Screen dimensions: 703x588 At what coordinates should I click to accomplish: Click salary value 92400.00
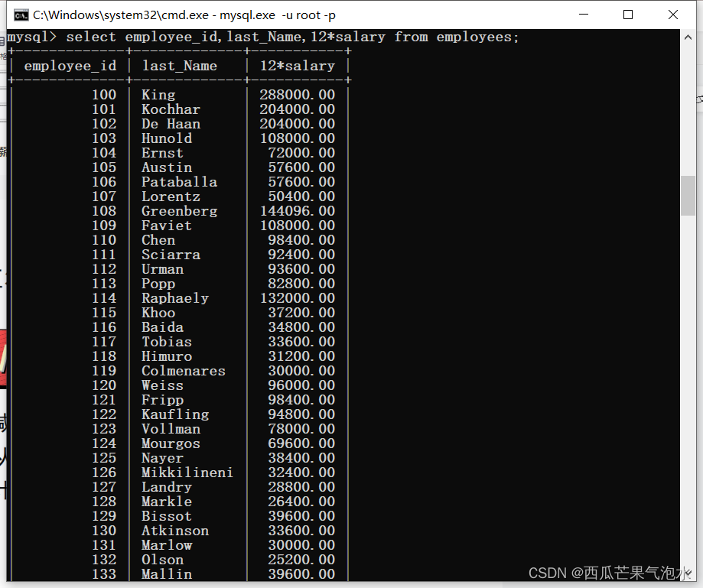click(301, 255)
